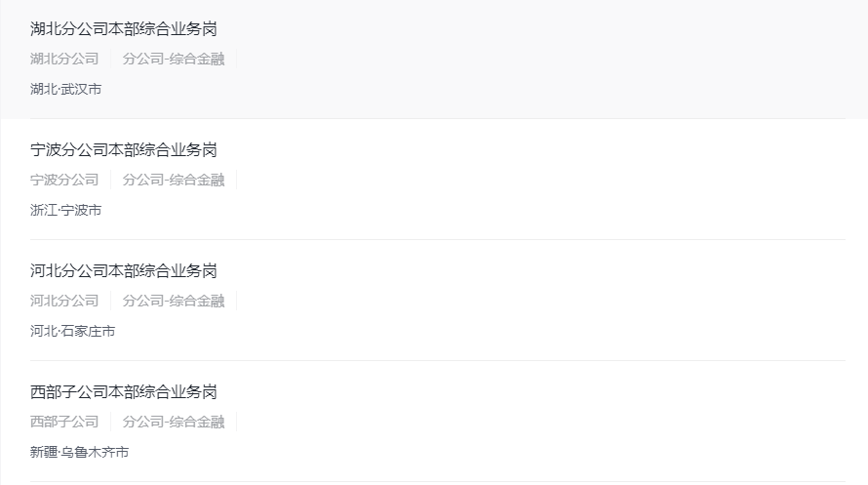
Task: Click the 河北·石家庄市 location text
Action: point(72,331)
